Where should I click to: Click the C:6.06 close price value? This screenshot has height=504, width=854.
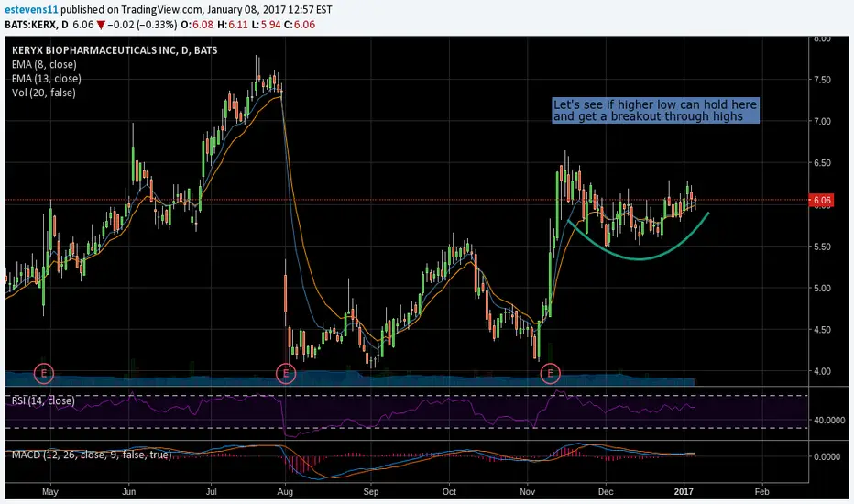(299, 25)
